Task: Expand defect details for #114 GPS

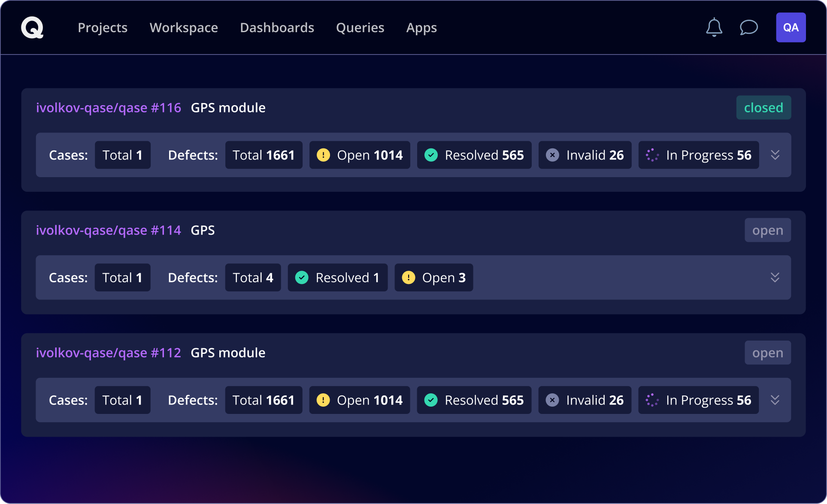Action: pyautogui.click(x=775, y=278)
